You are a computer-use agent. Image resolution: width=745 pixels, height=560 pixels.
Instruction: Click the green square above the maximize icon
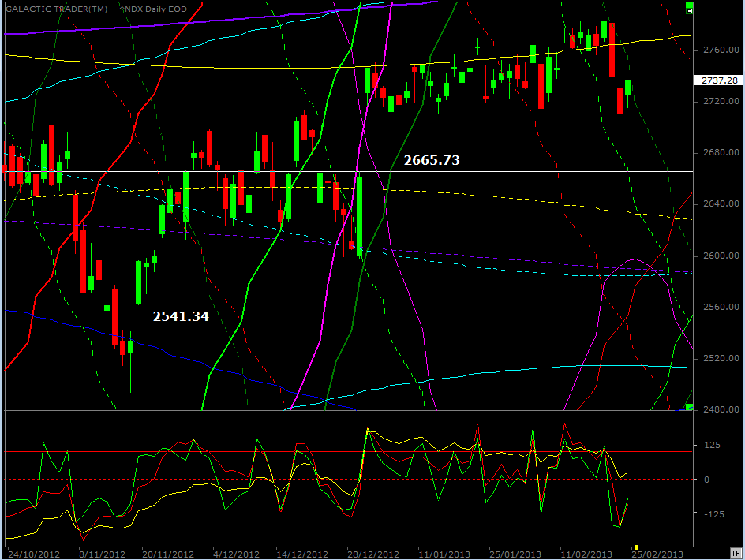(690, 6)
